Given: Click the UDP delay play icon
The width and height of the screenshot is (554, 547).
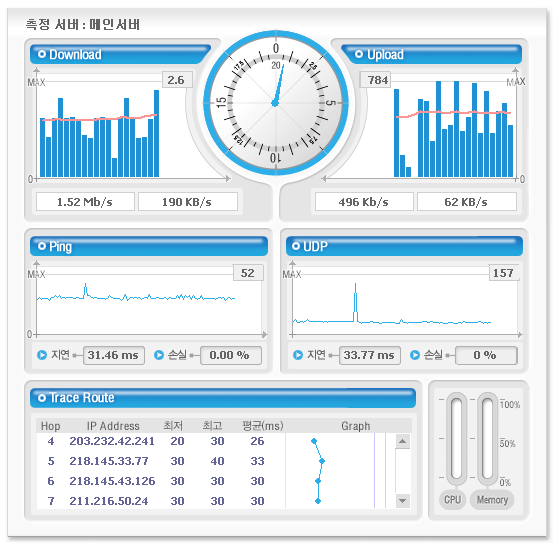Looking at the screenshot, I should pyautogui.click(x=298, y=355).
